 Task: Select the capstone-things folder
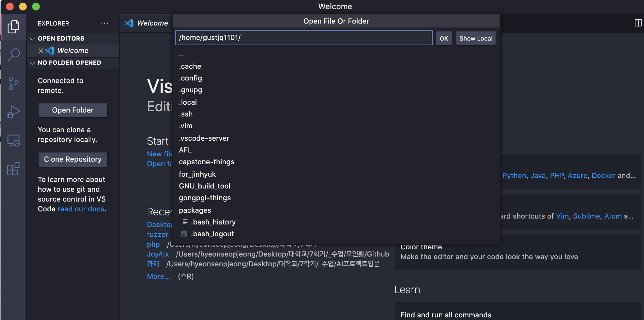206,162
